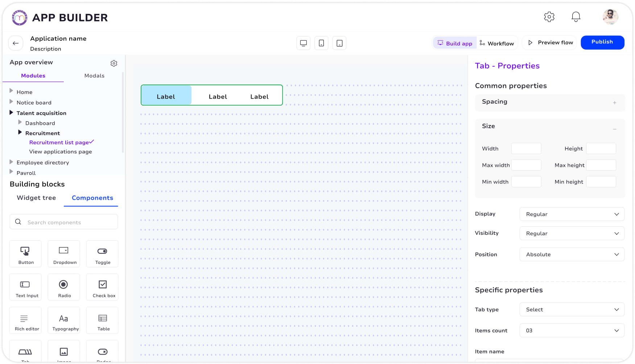Open View applications page

(61, 152)
